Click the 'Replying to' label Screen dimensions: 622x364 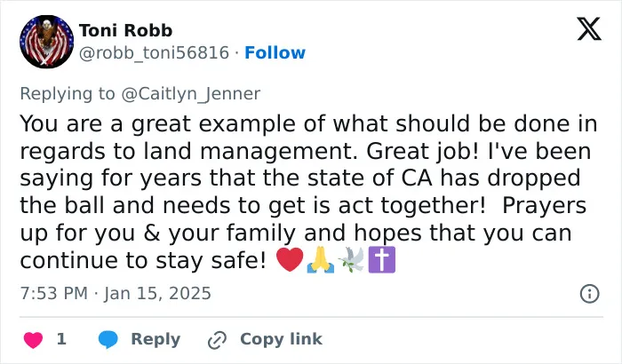tap(68, 94)
